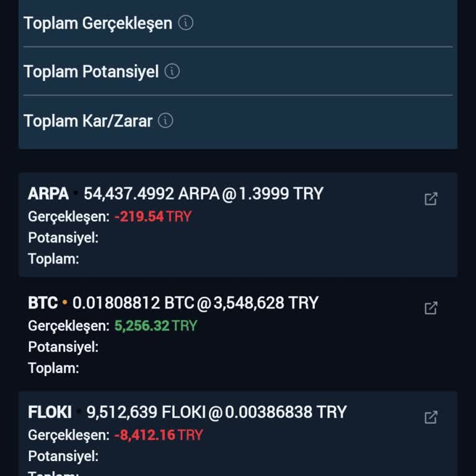Open the ARPA external link icon
Screen dimensions: 476x476
click(431, 199)
